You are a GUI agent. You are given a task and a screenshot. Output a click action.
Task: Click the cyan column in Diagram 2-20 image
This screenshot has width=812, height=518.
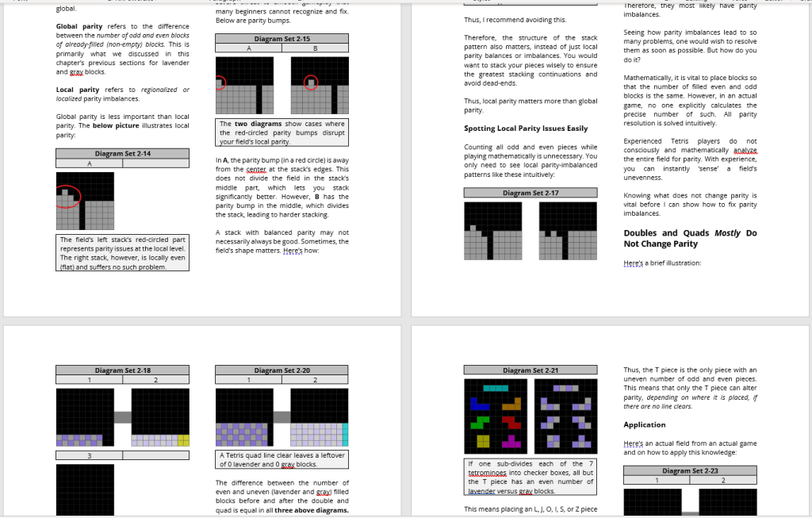click(x=345, y=434)
